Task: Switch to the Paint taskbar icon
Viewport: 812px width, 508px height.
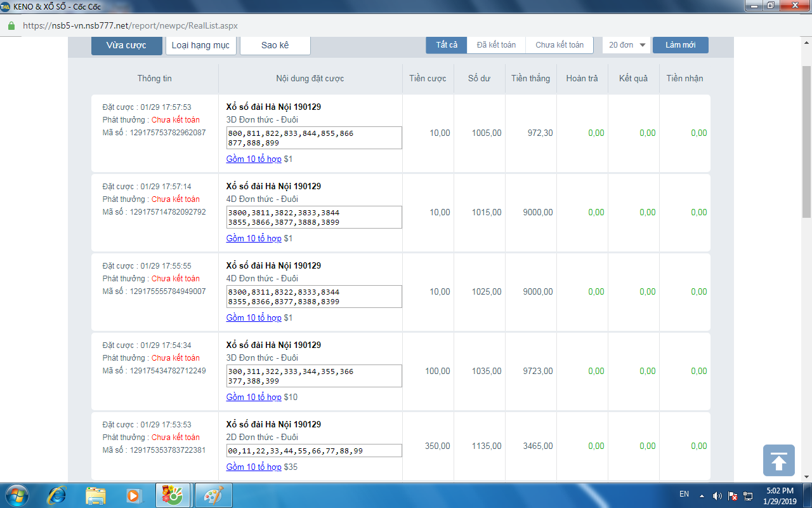Action: pos(213,495)
